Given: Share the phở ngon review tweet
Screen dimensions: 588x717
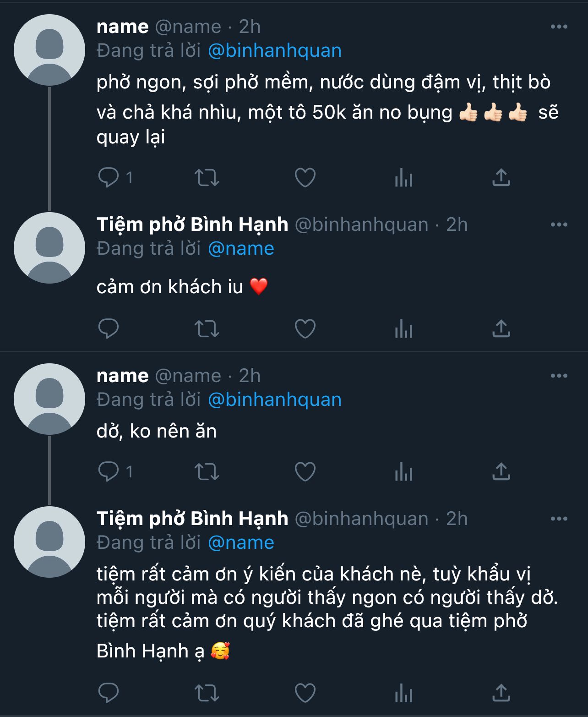Looking at the screenshot, I should coord(501,177).
